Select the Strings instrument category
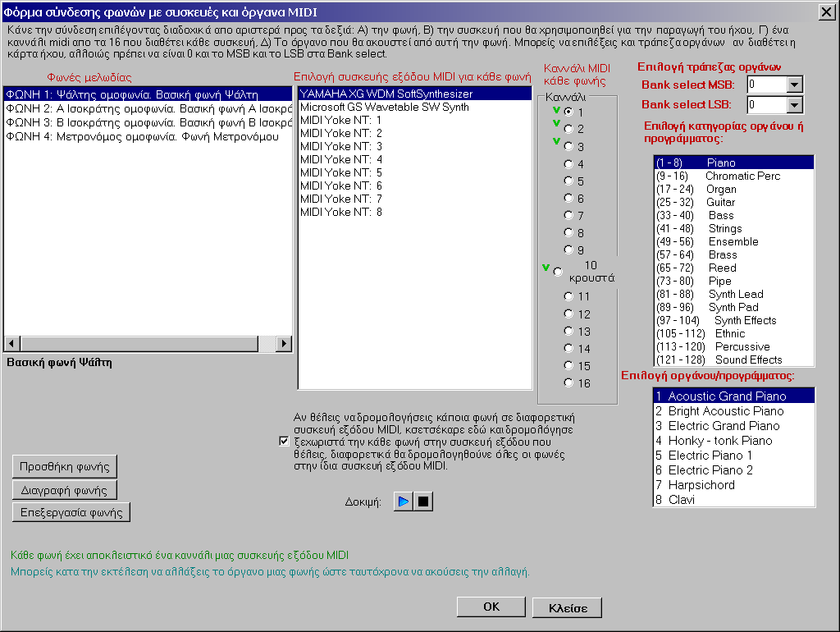Viewport: 840px width, 632px height. tap(725, 229)
